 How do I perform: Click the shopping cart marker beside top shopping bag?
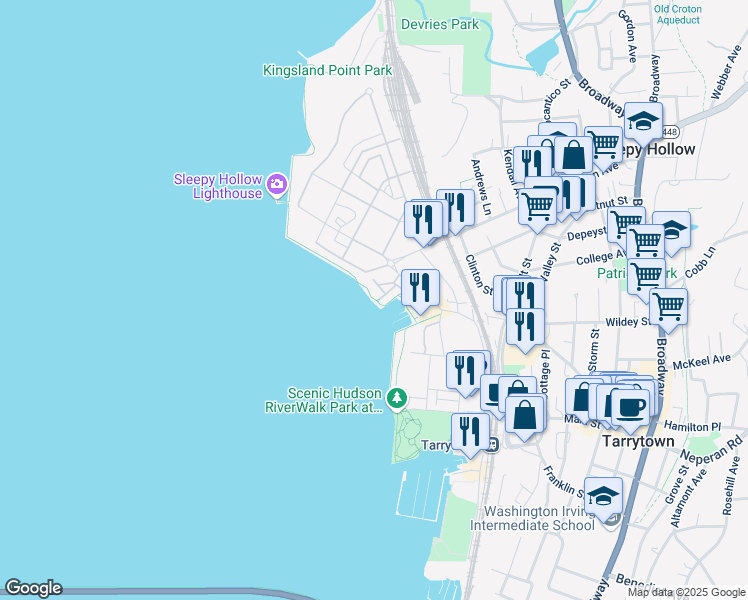tap(605, 145)
